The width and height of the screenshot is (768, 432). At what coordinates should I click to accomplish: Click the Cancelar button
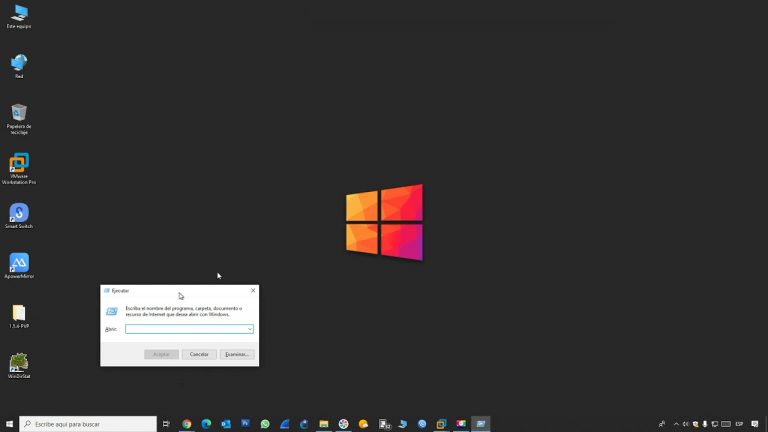(199, 354)
